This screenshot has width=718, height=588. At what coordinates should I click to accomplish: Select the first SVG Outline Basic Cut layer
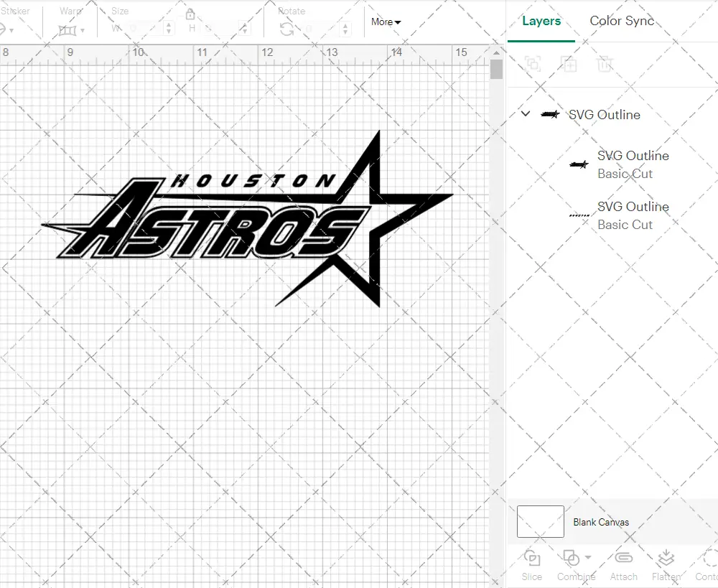[x=633, y=164]
